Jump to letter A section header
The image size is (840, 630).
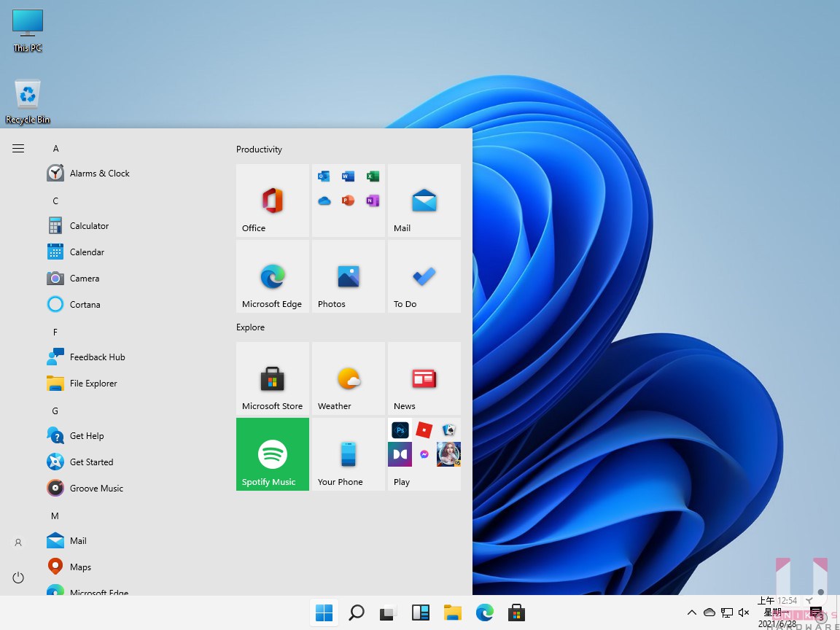pyautogui.click(x=55, y=149)
